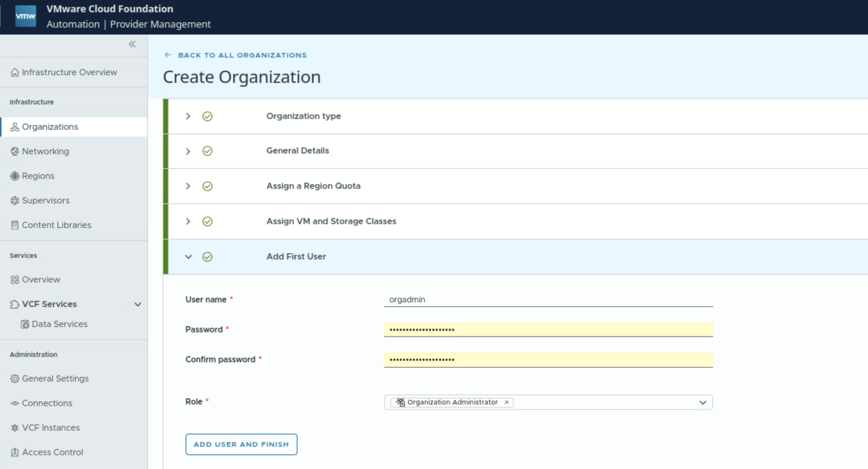Click the VCF Instances icon
The height and width of the screenshot is (469, 868).
coord(15,428)
